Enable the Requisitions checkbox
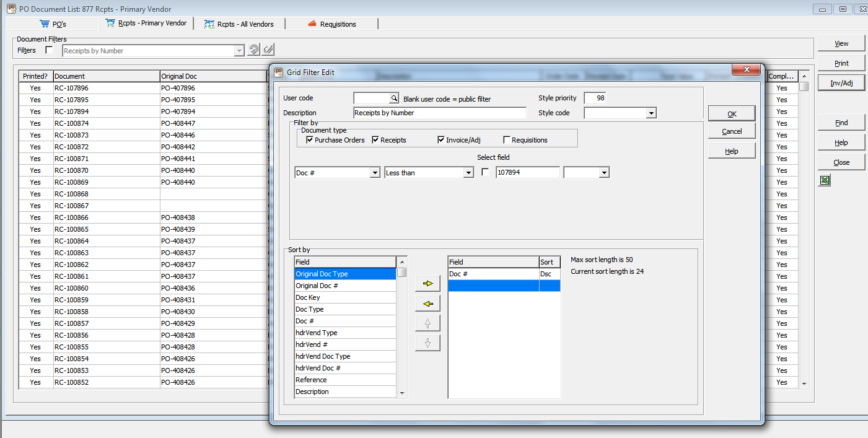868x438 pixels. 507,140
